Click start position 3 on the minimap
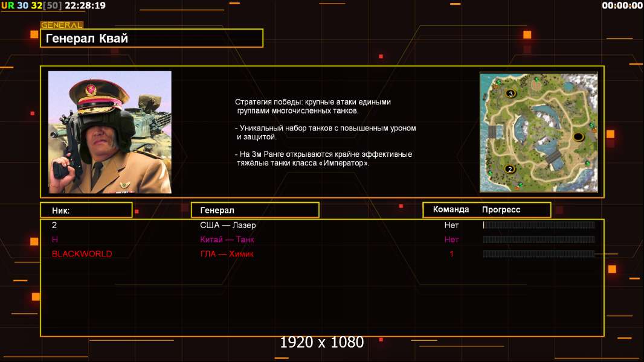644x362 pixels. point(510,94)
